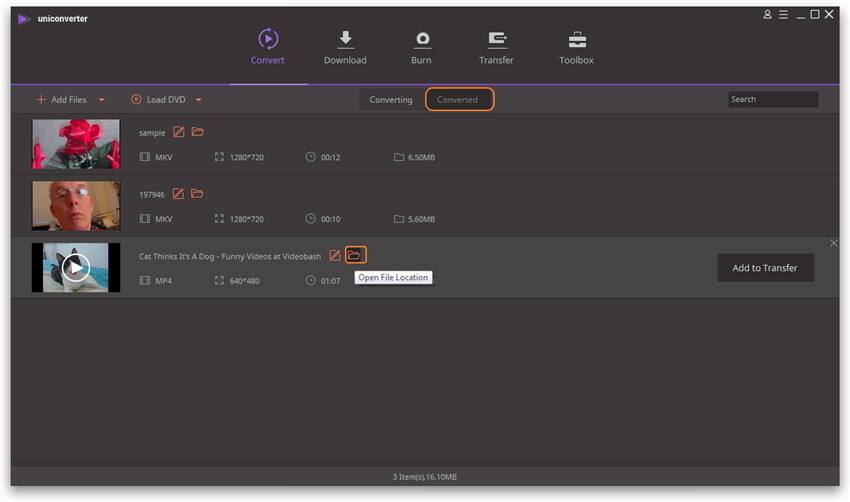This screenshot has height=502, width=850.
Task: Click the MP4 format label
Action: click(163, 281)
